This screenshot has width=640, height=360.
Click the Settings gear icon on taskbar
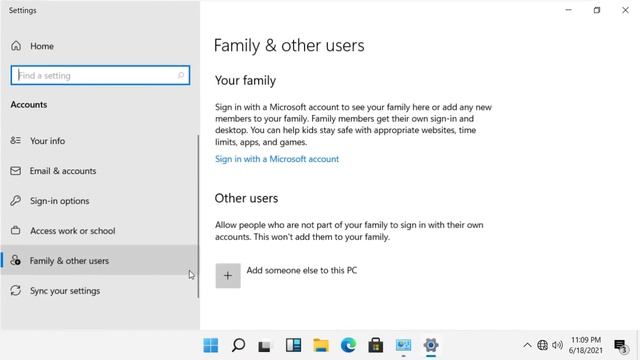[x=431, y=345]
